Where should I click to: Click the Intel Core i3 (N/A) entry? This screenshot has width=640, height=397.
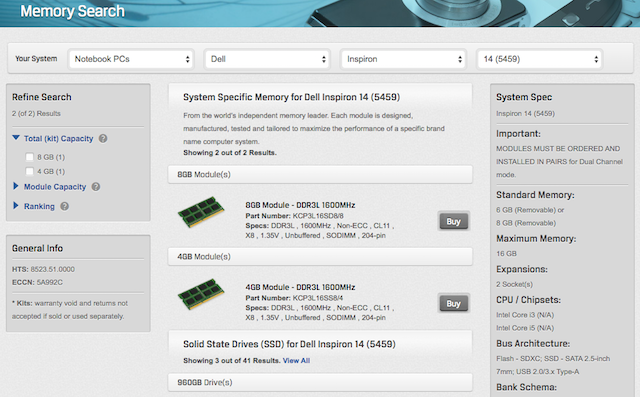click(x=525, y=315)
